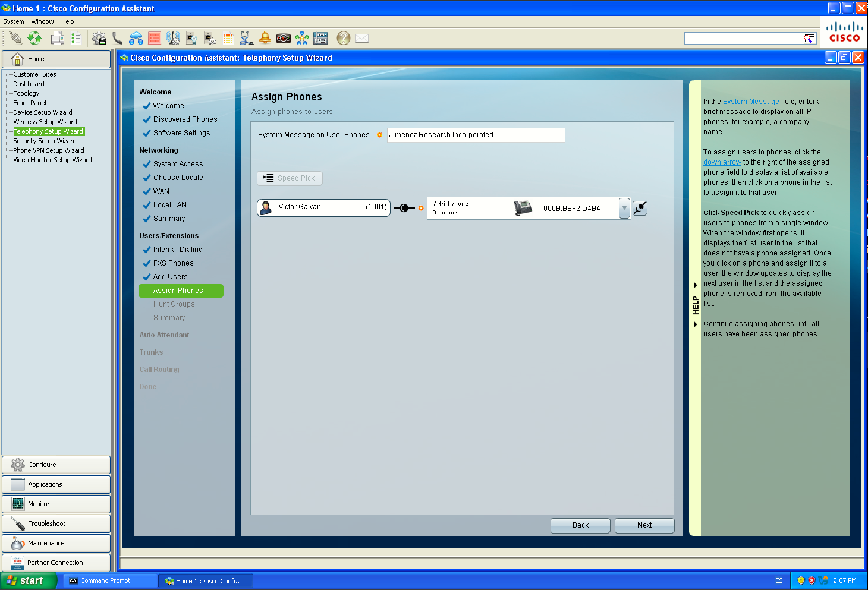Open the Partner Connection section
868x590 pixels.
[56, 563]
